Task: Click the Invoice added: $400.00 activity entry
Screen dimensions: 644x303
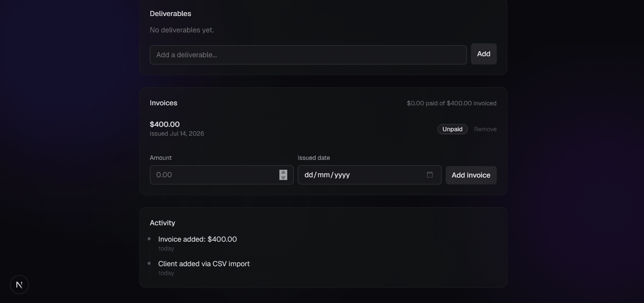Action: pos(197,239)
